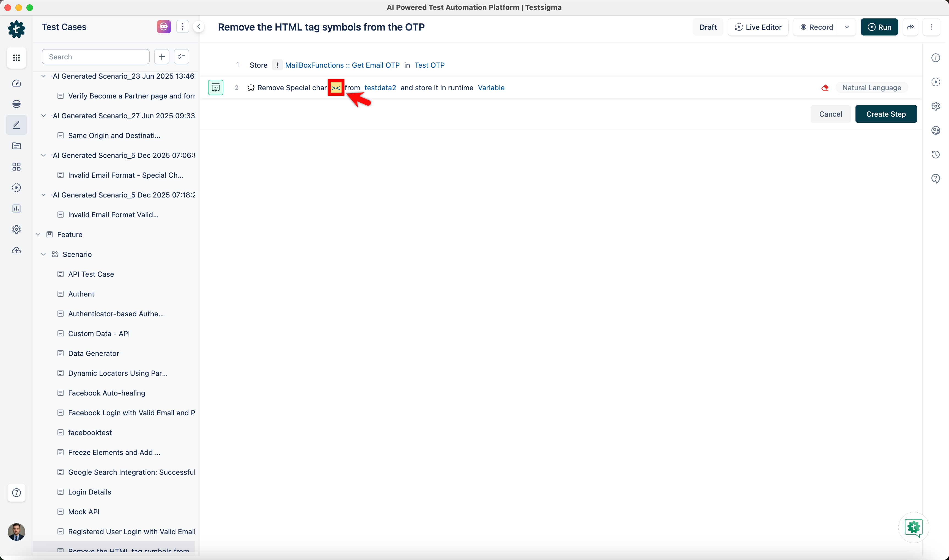Collapse the Scenario tree node
The width and height of the screenshot is (949, 560).
[43, 254]
